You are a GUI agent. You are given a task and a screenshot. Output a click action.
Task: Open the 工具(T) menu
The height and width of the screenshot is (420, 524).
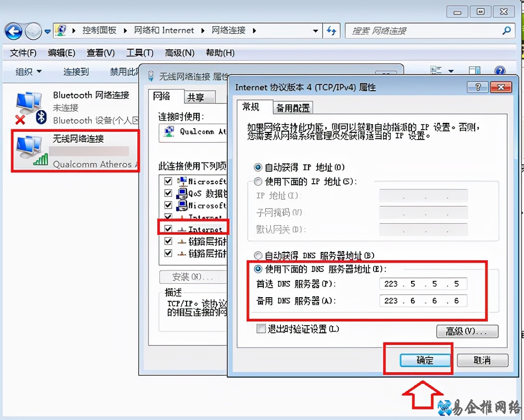pyautogui.click(x=140, y=53)
